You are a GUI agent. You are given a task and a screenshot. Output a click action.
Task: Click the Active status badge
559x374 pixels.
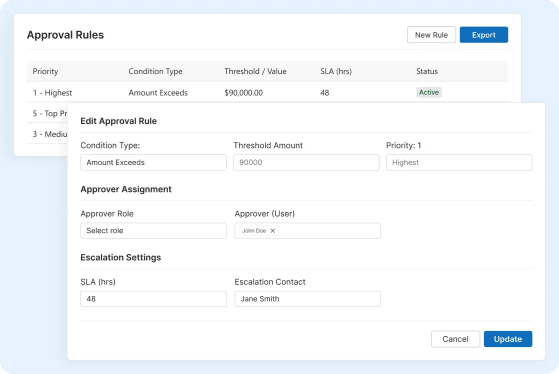tap(429, 92)
